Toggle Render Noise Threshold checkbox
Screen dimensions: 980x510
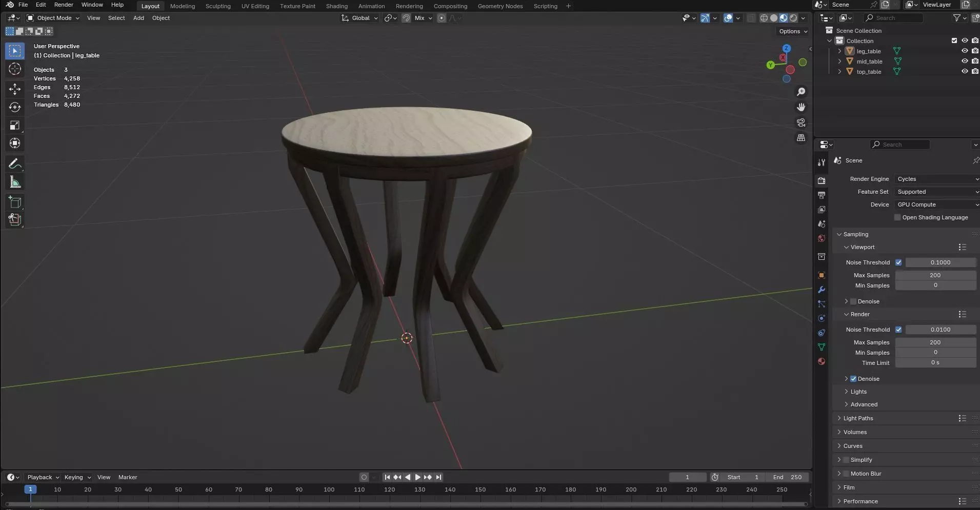[x=898, y=330]
